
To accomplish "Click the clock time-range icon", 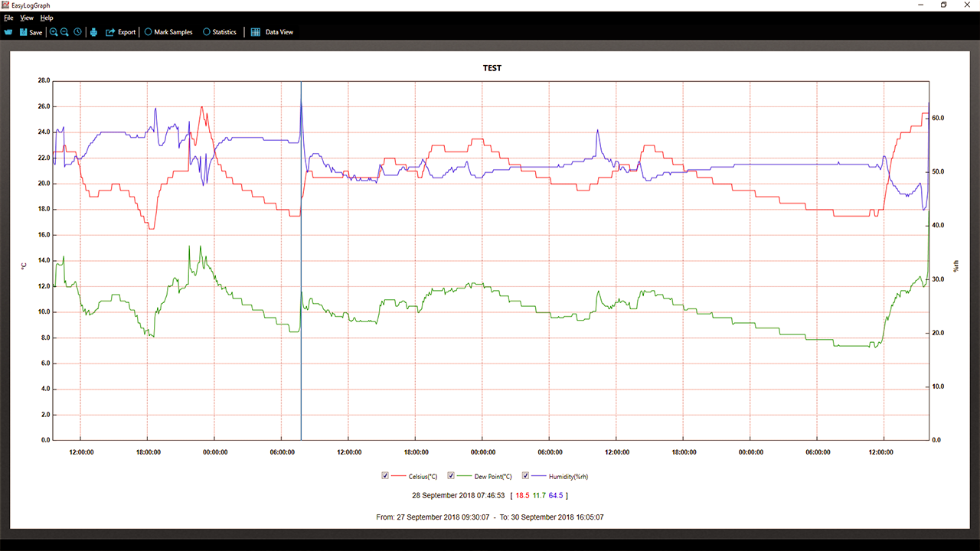I will [77, 32].
